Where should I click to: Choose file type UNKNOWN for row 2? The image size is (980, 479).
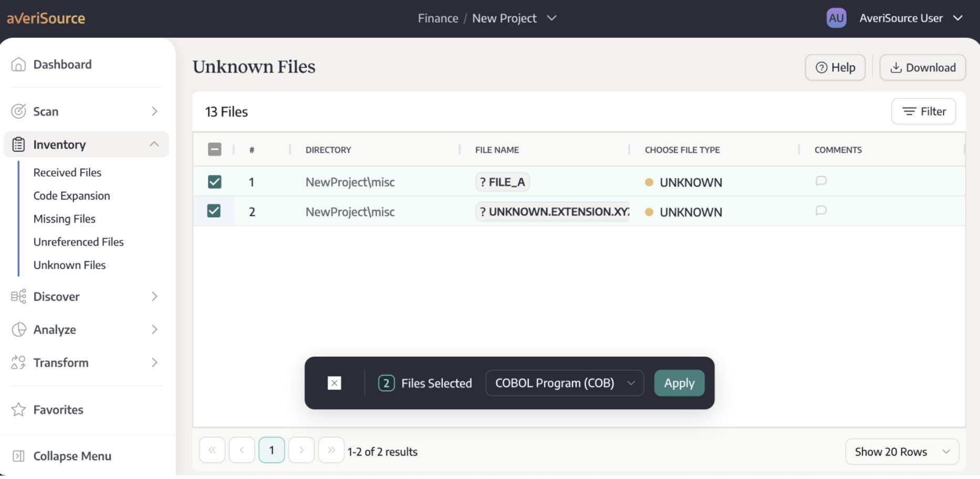[684, 212]
